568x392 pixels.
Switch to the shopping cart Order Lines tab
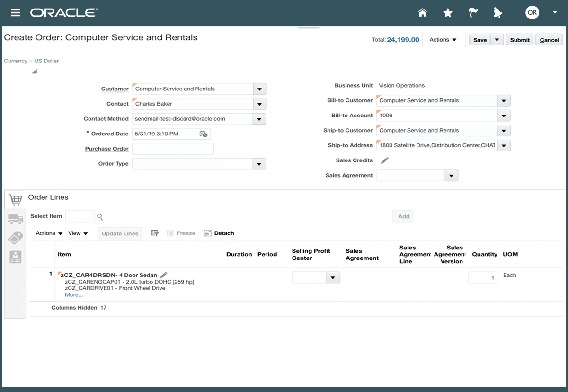pos(15,200)
